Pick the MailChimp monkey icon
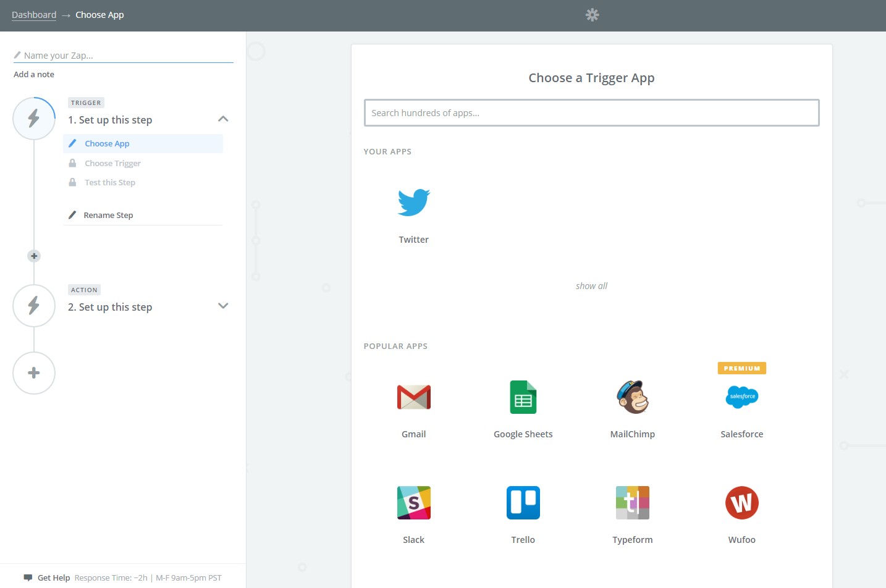 632,397
